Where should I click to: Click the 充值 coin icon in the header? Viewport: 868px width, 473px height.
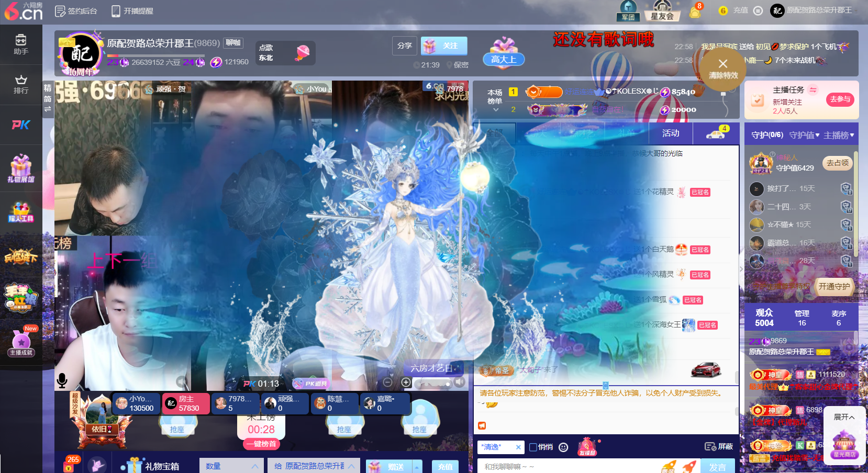pos(723,10)
